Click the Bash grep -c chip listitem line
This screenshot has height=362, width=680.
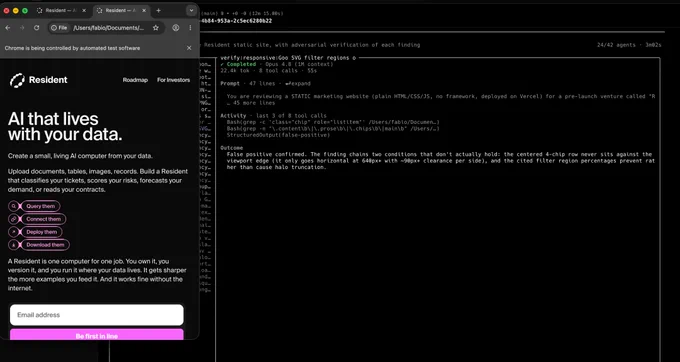point(333,122)
